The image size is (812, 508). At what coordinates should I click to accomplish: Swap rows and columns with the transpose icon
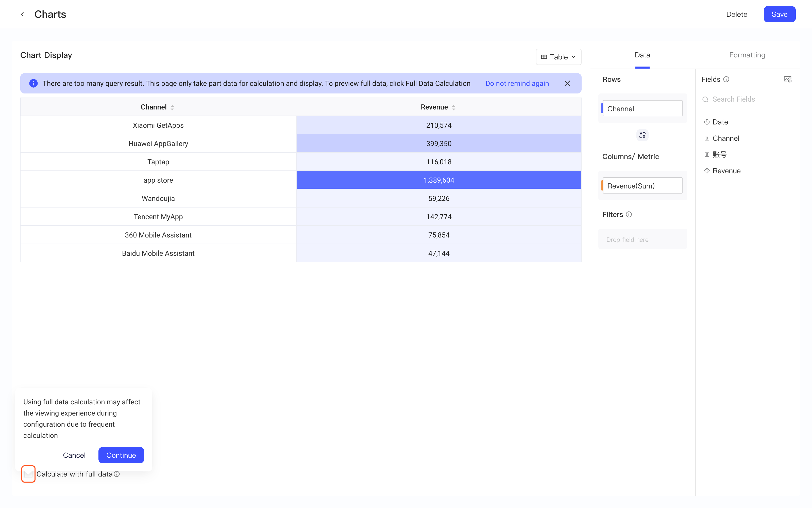click(x=642, y=135)
